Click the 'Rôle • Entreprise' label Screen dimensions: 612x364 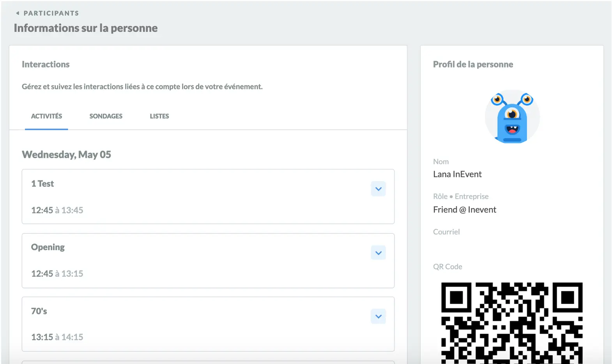pos(461,196)
